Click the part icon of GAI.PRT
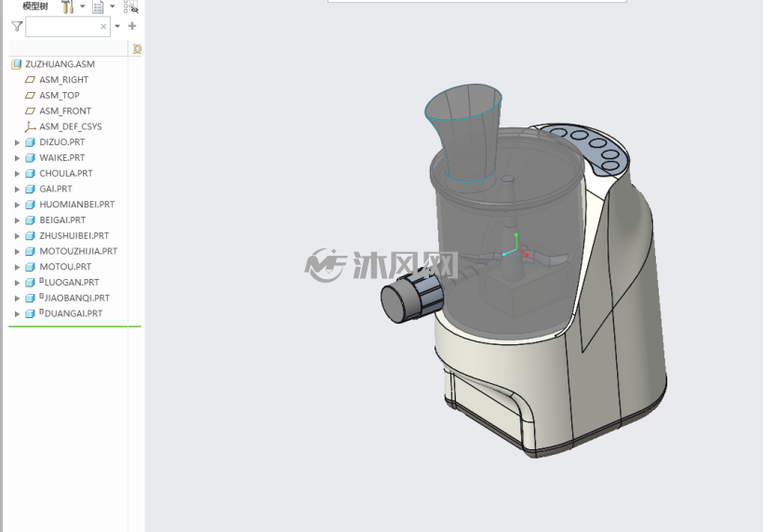 click(30, 189)
